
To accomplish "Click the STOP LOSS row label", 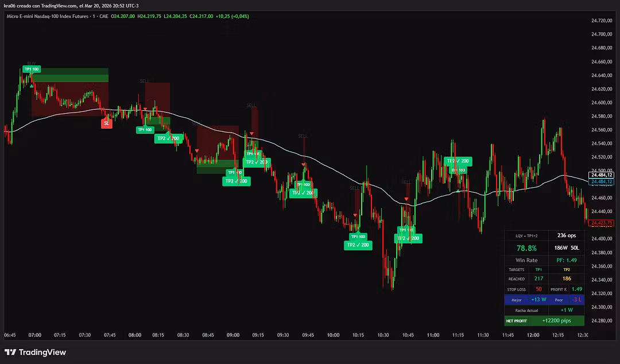I will coord(517,289).
